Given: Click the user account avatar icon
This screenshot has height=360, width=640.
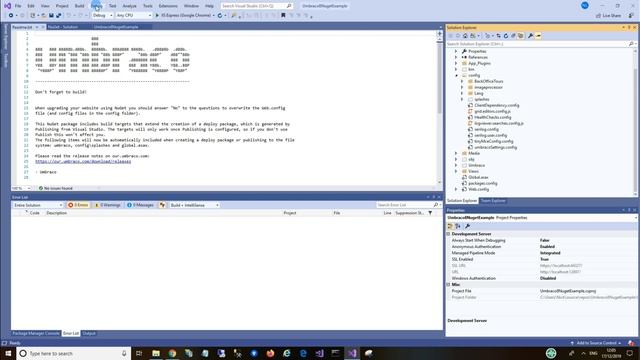Looking at the screenshot, I should (584, 6).
